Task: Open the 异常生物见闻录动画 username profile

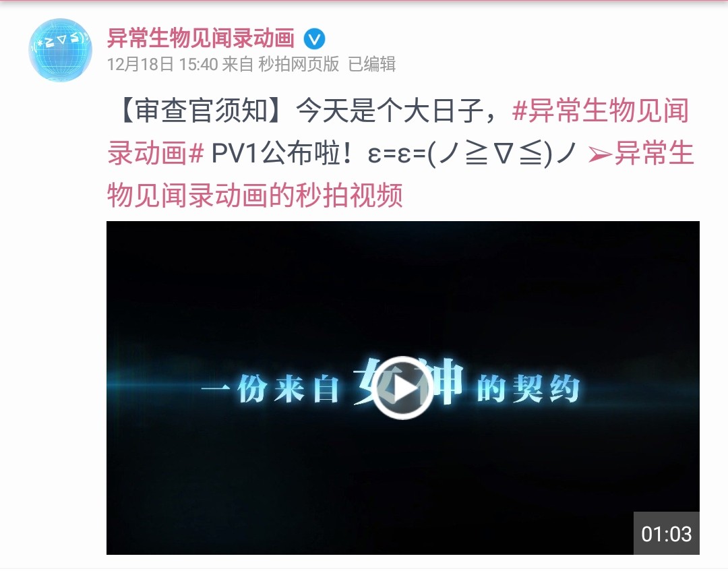Action: [201, 38]
